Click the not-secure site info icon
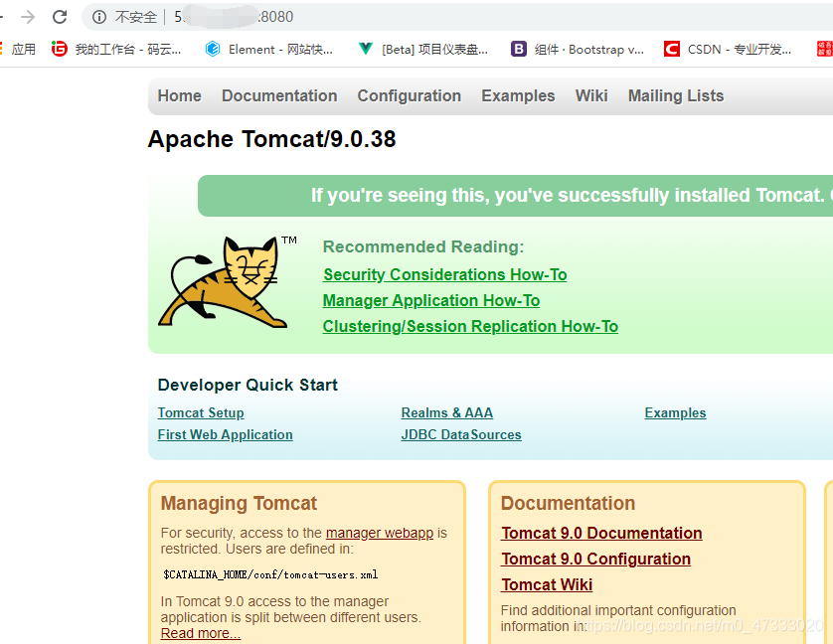Image resolution: width=833 pixels, height=644 pixels. click(x=98, y=17)
